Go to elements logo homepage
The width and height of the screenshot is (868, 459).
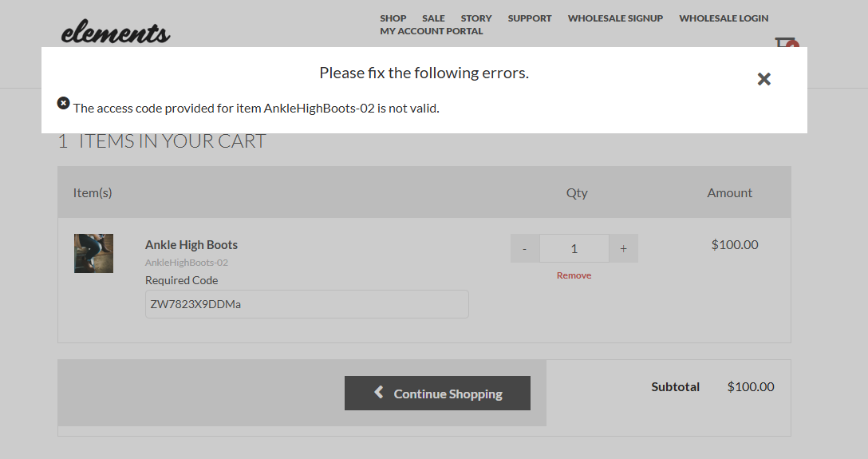click(115, 32)
